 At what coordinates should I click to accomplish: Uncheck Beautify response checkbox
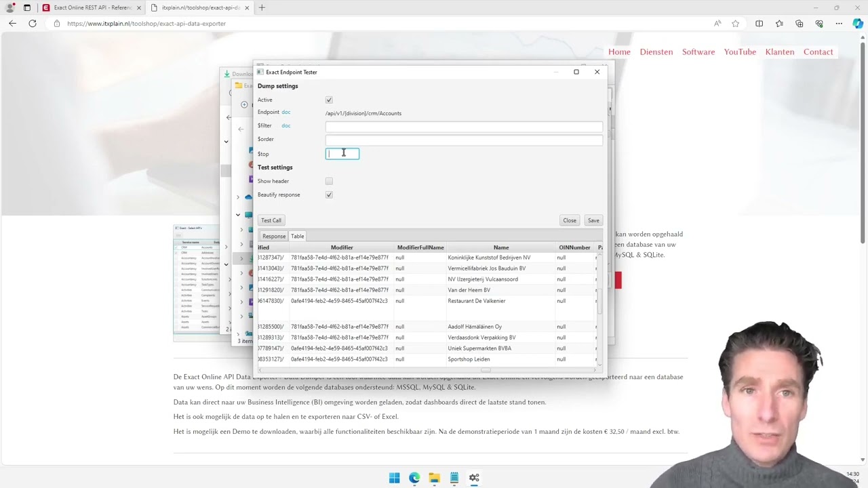point(329,195)
